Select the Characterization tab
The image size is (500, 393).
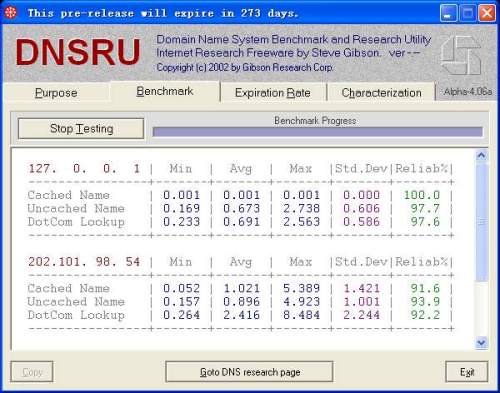tap(381, 92)
